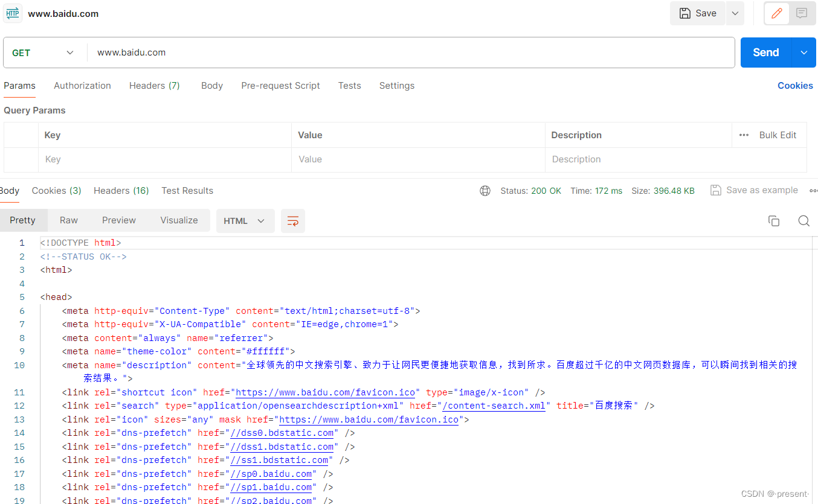Open the Authorization tab

82,86
